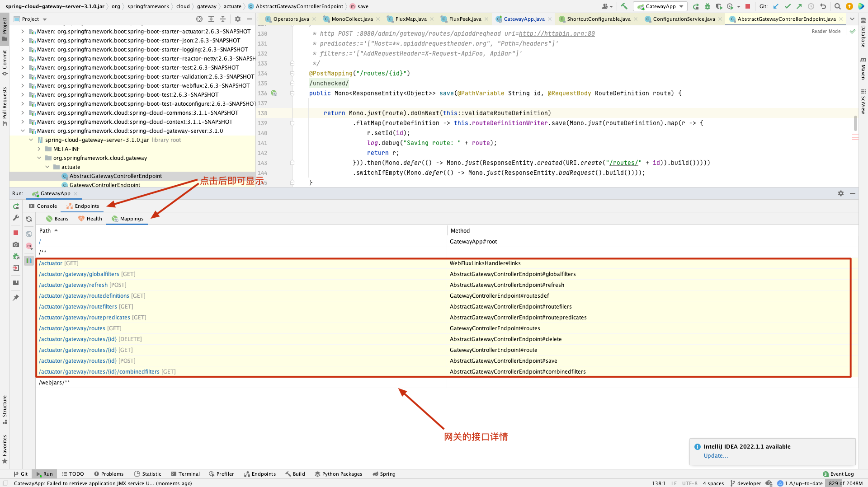Click the Git push arrow icon
This screenshot has height=487, width=868.
tap(799, 6)
